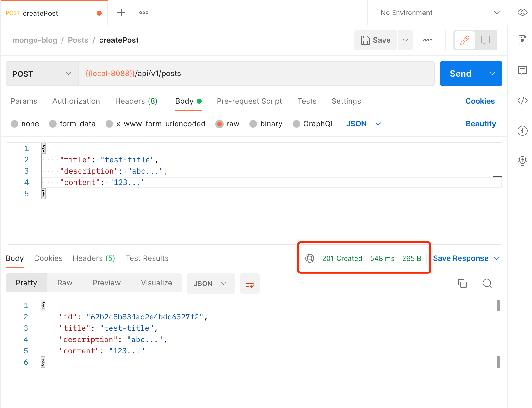Click the request URL input field
This screenshot has height=408, width=532.
click(x=256, y=74)
